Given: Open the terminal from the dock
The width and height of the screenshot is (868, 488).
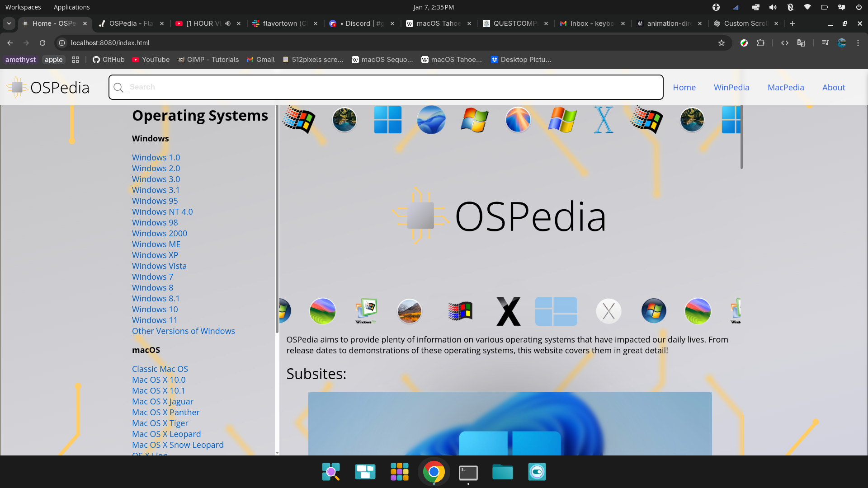Looking at the screenshot, I should pyautogui.click(x=468, y=472).
